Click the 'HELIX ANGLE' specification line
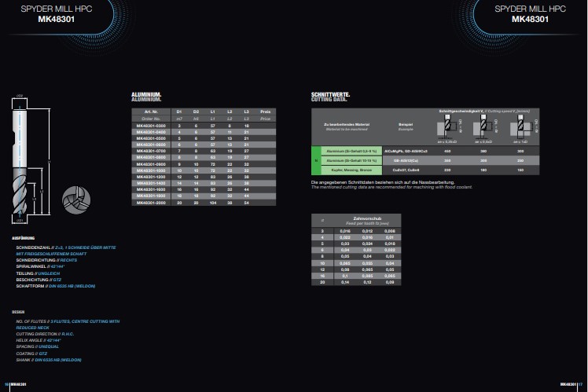The image size is (588, 392). pyautogui.click(x=39, y=340)
